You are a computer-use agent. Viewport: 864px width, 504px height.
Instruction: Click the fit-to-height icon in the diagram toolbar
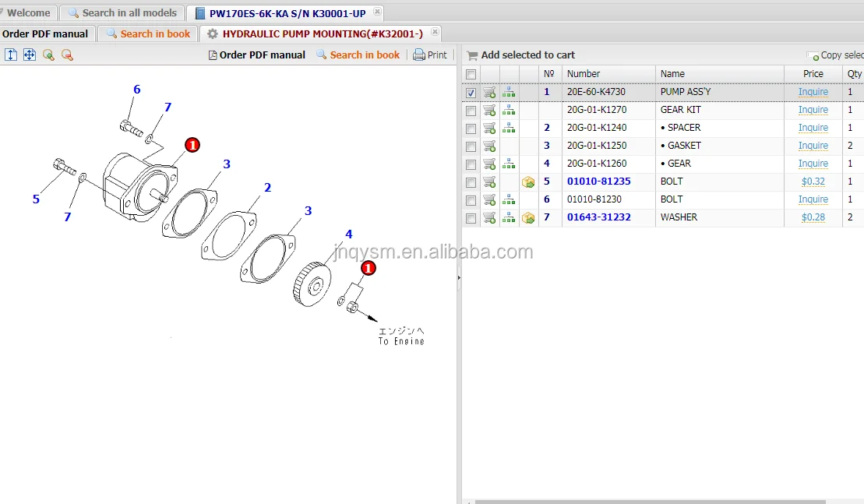[x=11, y=55]
